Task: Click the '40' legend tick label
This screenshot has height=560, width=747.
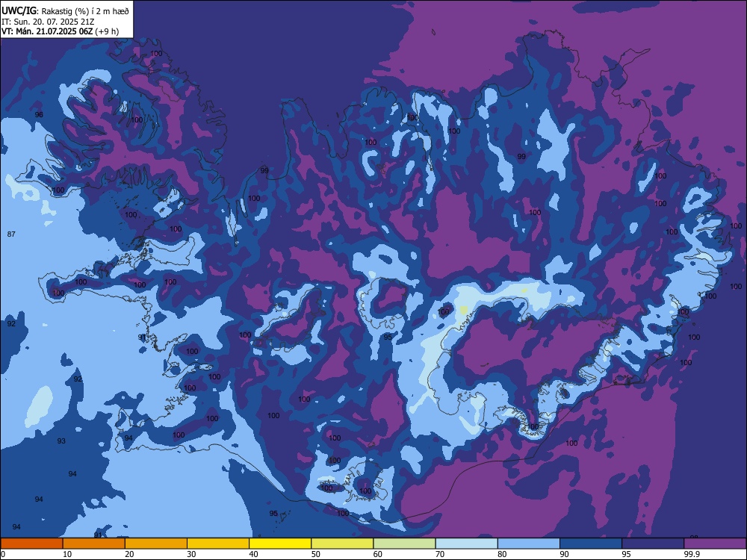Action: (253, 554)
